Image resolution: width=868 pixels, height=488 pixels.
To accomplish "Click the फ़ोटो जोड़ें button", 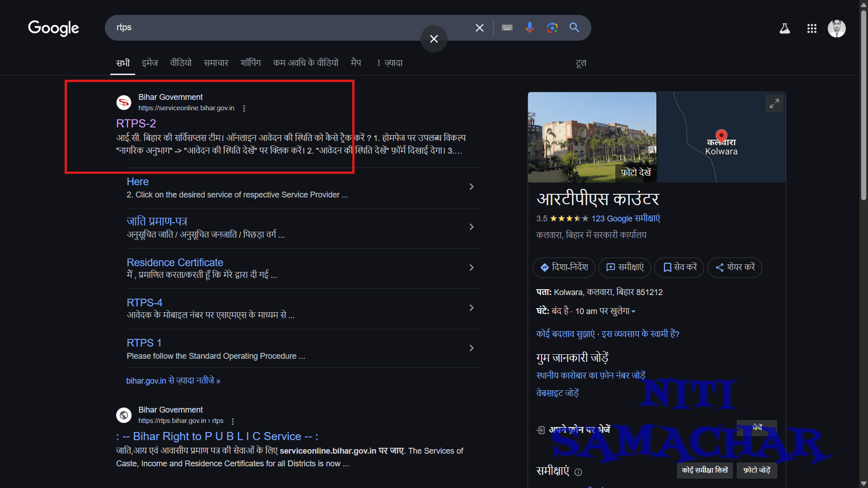I will pos(757,470).
